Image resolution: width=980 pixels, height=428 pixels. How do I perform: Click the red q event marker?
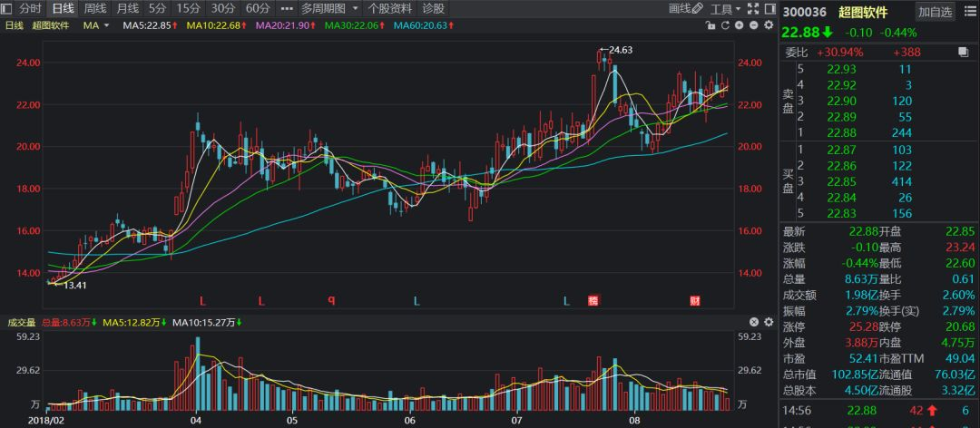pyautogui.click(x=332, y=300)
